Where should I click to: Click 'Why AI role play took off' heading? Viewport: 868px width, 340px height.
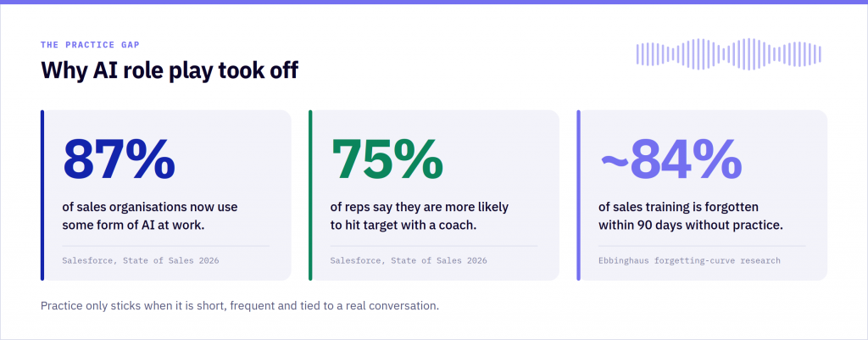point(170,70)
